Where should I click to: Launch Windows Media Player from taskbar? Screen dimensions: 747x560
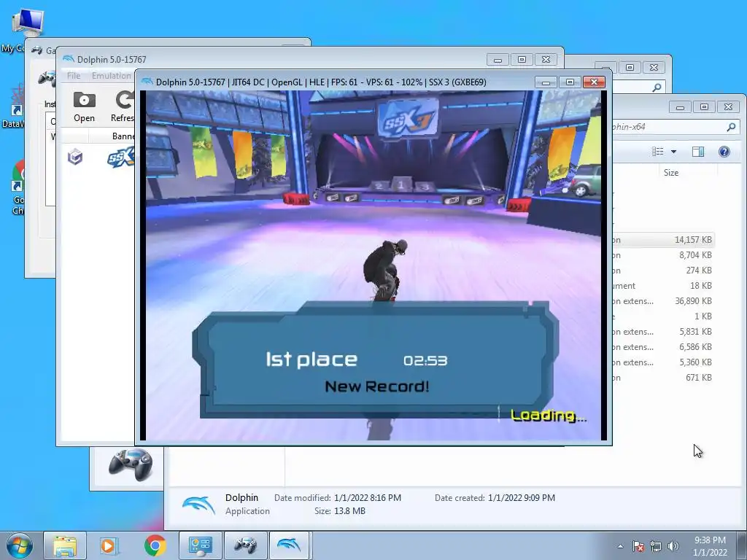click(x=108, y=545)
